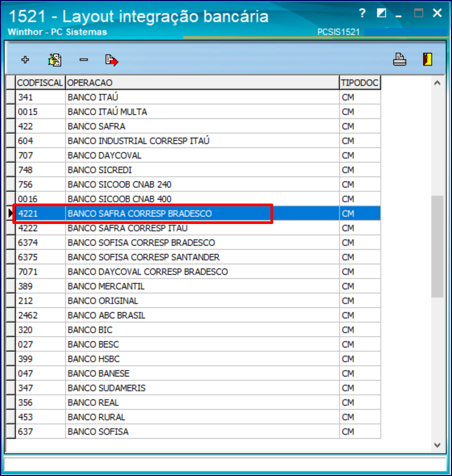Click the printer icon in toolbar

click(x=399, y=59)
